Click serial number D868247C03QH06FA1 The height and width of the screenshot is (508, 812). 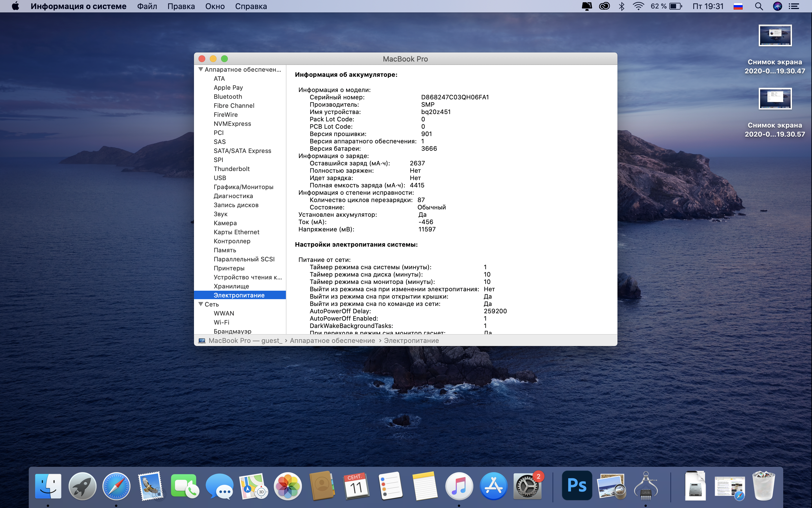tap(455, 97)
